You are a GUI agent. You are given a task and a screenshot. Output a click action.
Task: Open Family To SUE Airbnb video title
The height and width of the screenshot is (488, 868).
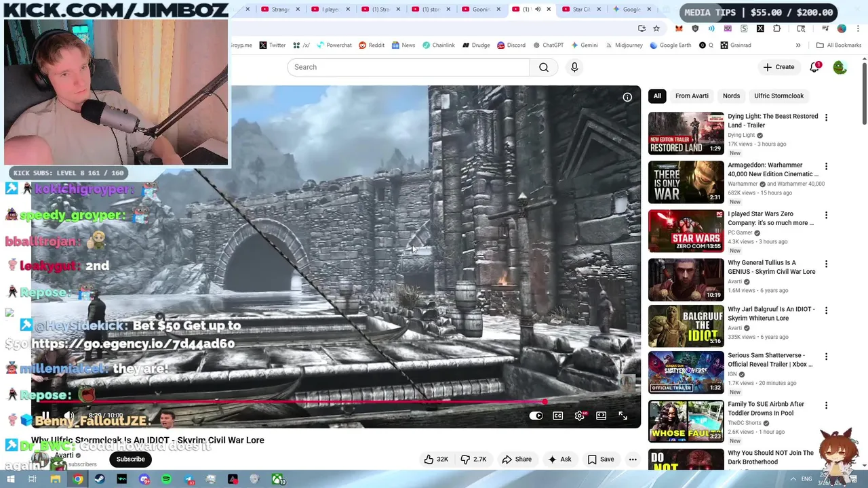(766, 408)
